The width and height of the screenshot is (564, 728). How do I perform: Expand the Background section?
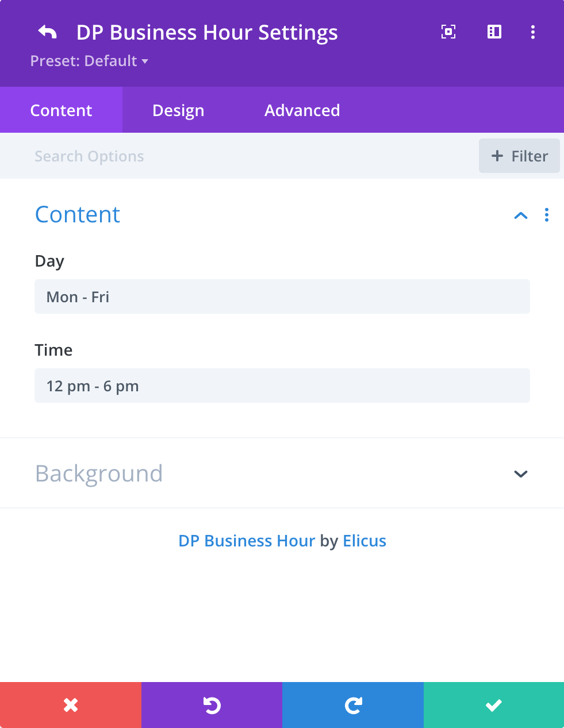pyautogui.click(x=282, y=473)
